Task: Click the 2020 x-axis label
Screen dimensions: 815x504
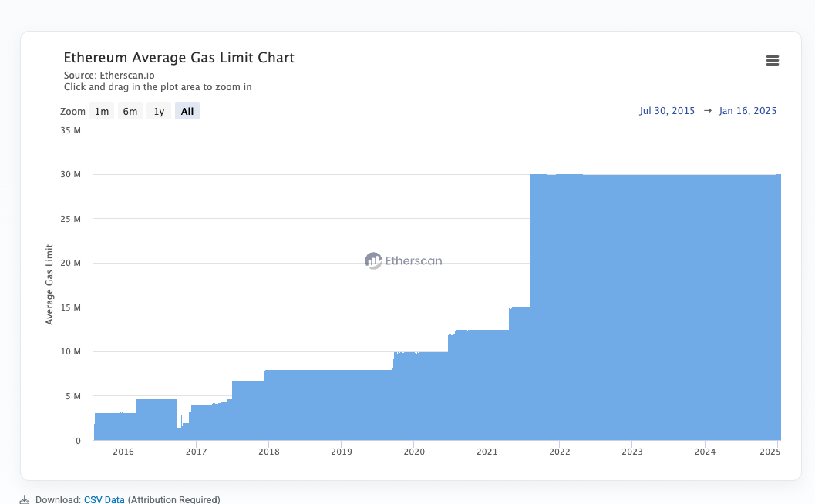Action: click(414, 452)
